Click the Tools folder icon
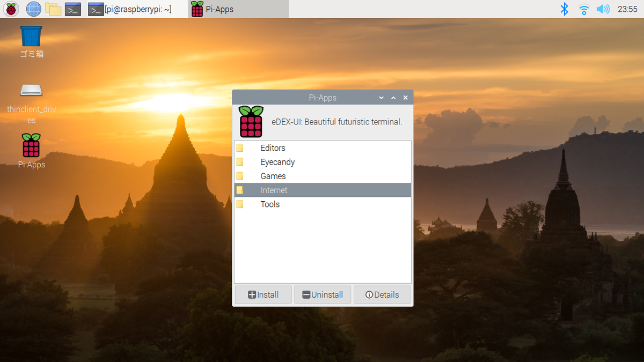Viewport: 644px width, 362px height. pos(240,204)
